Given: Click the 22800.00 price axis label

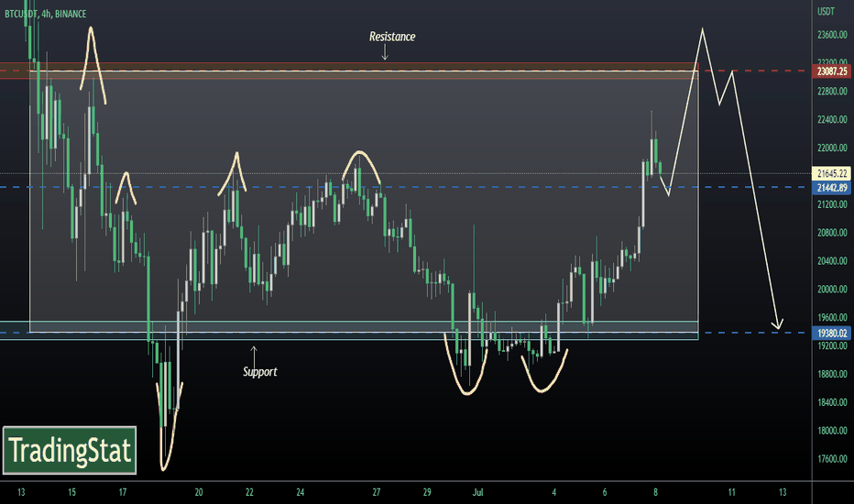Looking at the screenshot, I should click(832, 91).
